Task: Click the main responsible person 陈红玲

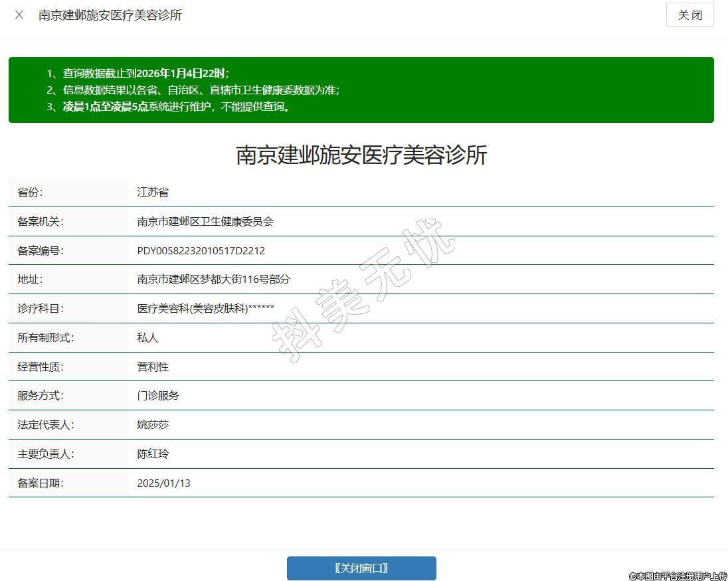Action: [x=153, y=454]
